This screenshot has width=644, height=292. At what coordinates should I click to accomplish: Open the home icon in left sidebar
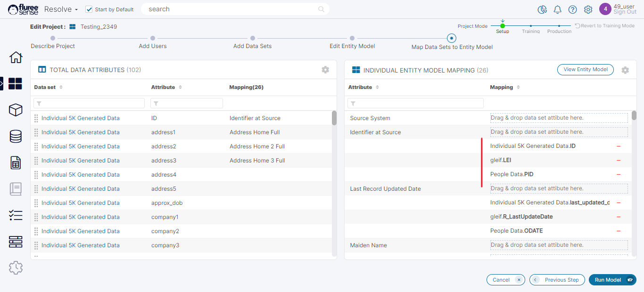pyautogui.click(x=16, y=57)
